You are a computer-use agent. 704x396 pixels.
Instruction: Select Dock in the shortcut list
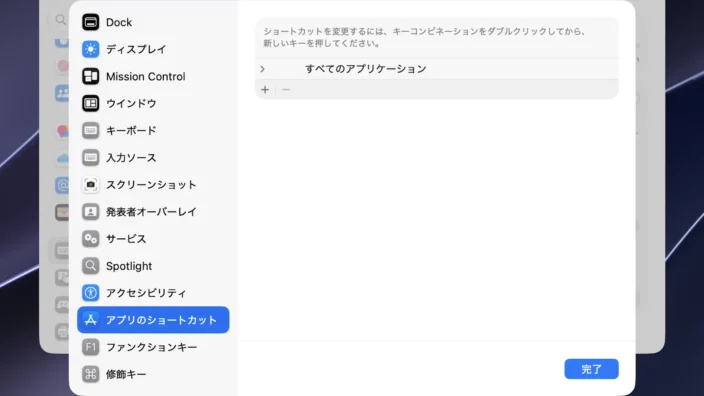pyautogui.click(x=153, y=22)
